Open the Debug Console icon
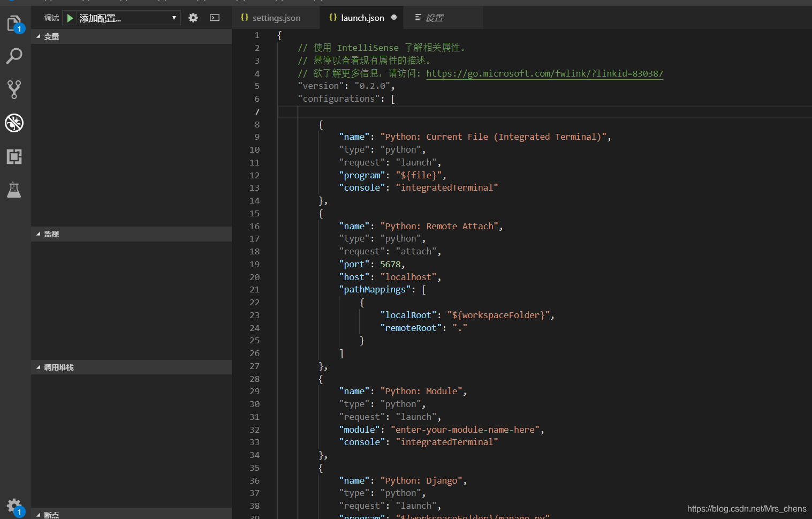The height and width of the screenshot is (519, 812). click(x=215, y=18)
